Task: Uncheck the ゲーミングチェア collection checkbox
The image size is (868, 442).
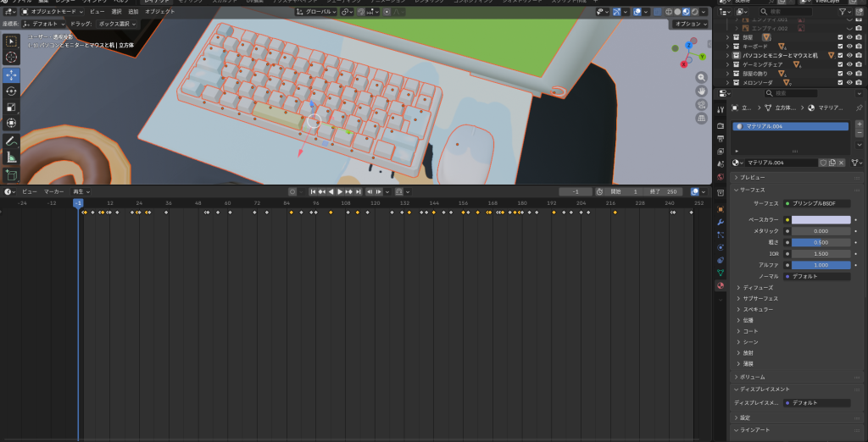Action: click(840, 64)
